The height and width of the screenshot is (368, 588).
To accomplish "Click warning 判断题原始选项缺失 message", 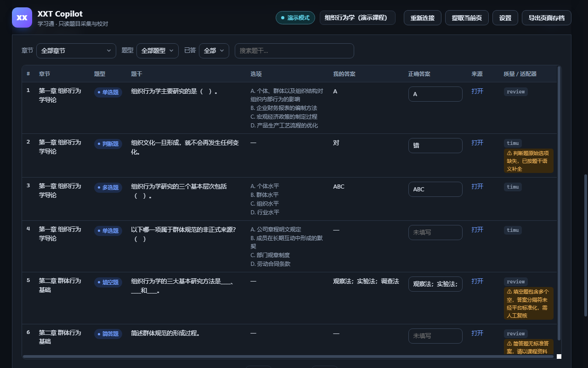I will tap(528, 161).
